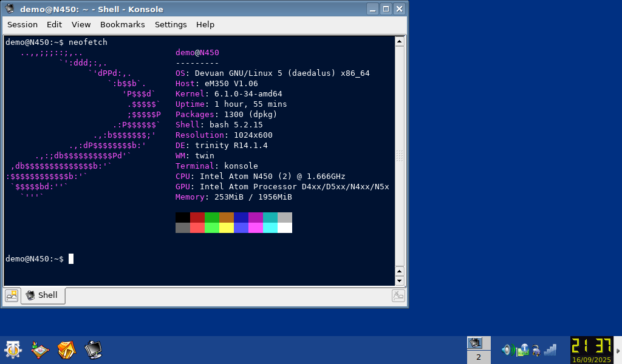Viewport: 622px width, 364px height.
Task: Switch to virtual desktop 1 in pager
Action: [479, 343]
